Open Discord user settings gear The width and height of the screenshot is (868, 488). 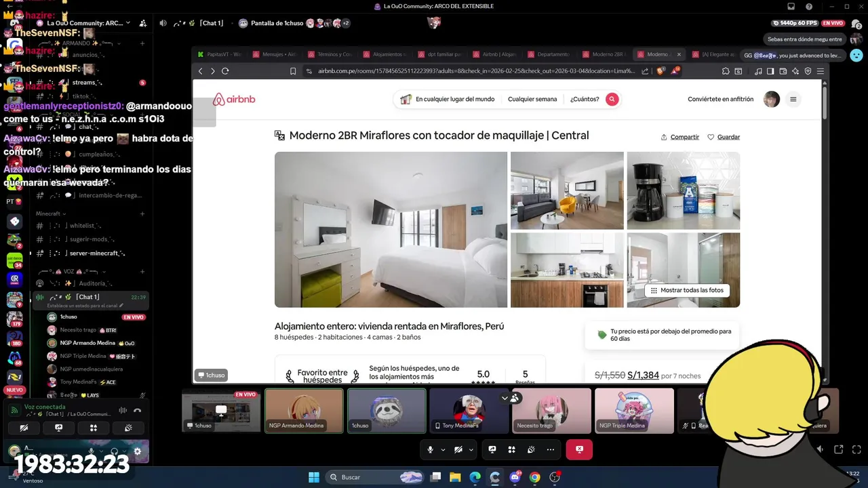point(138,451)
